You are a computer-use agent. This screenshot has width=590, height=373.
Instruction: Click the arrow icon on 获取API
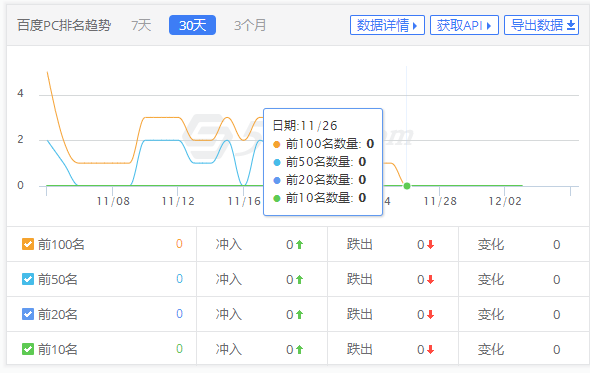(x=489, y=26)
